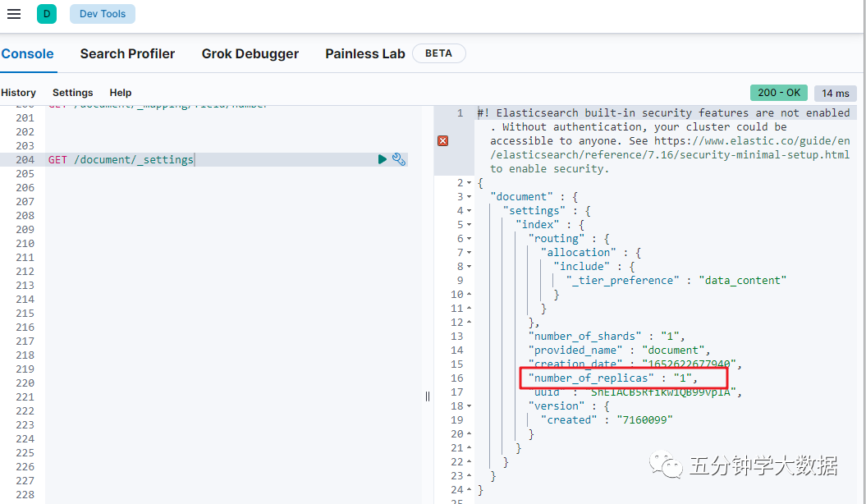
Task: Collapse the "document" object fold arrow
Action: tap(469, 197)
